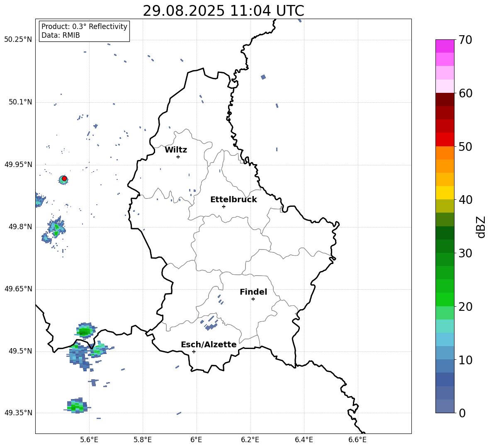The height and width of the screenshot is (448, 491).
Task: Click the colorbar value 50
Action: (465, 146)
